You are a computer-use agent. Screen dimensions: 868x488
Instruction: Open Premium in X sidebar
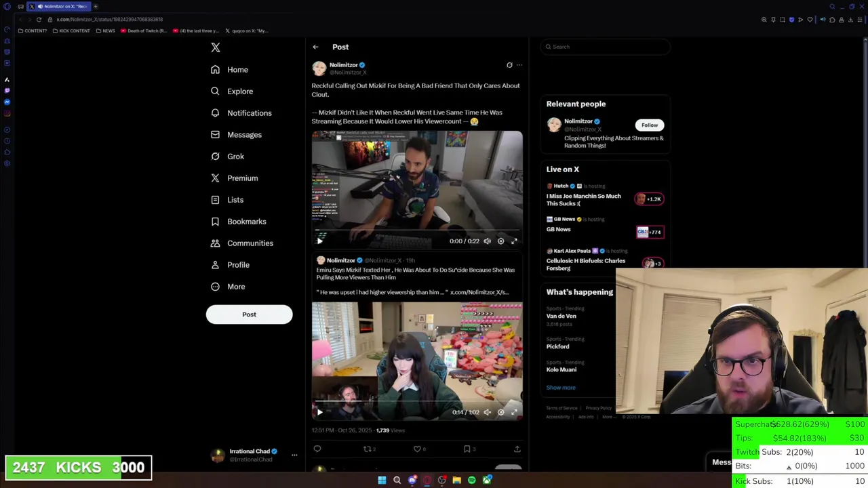234,178
